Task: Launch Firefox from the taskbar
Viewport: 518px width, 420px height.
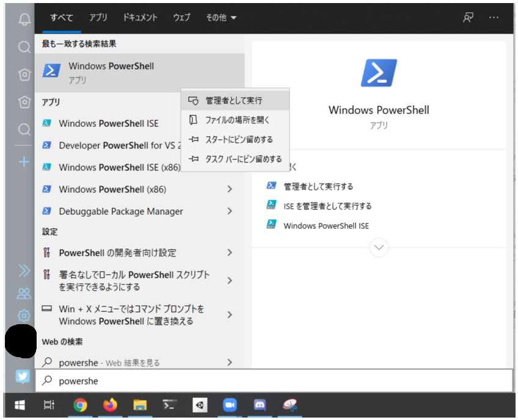Action: (110, 405)
